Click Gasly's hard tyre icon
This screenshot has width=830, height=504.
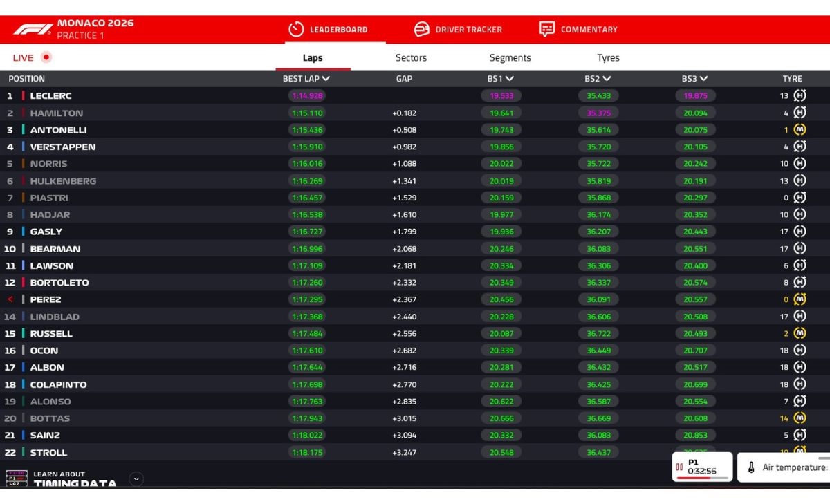pos(800,232)
